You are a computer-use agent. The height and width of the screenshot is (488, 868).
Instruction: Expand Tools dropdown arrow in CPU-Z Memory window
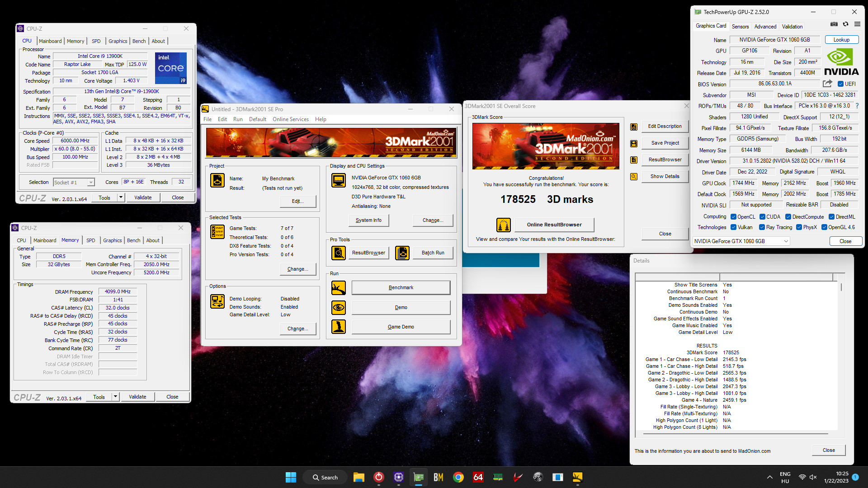click(x=115, y=397)
